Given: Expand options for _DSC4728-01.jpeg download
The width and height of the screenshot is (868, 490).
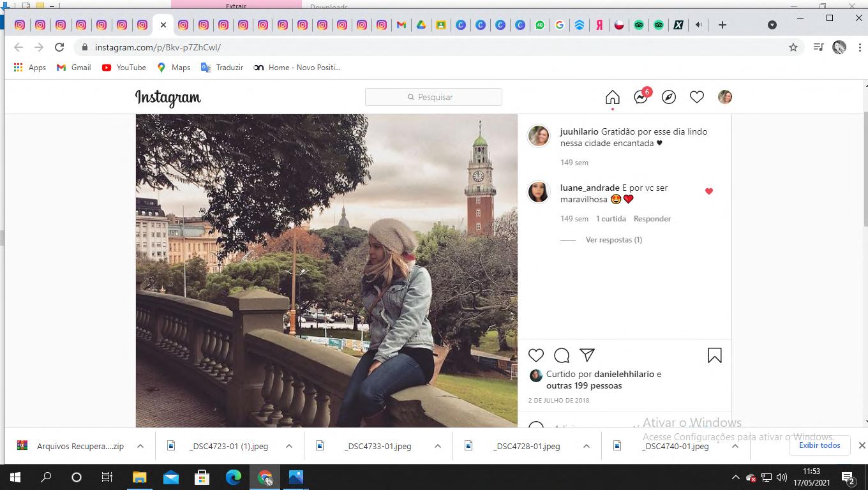Looking at the screenshot, I should point(587,446).
